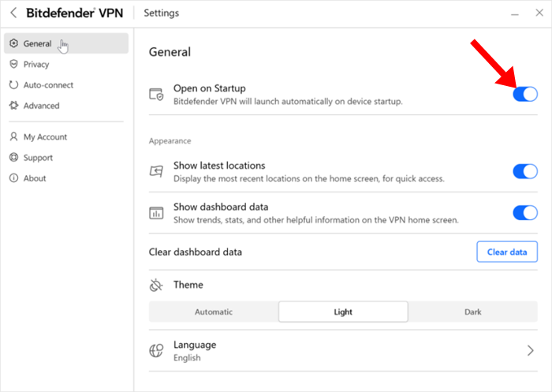The image size is (552, 392).
Task: Click the Clear dashboard data label
Action: click(x=196, y=252)
